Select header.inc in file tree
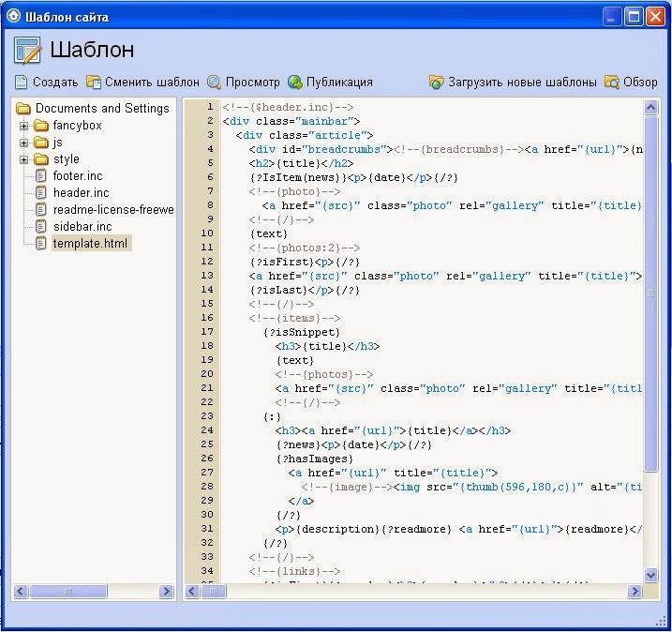 click(81, 193)
